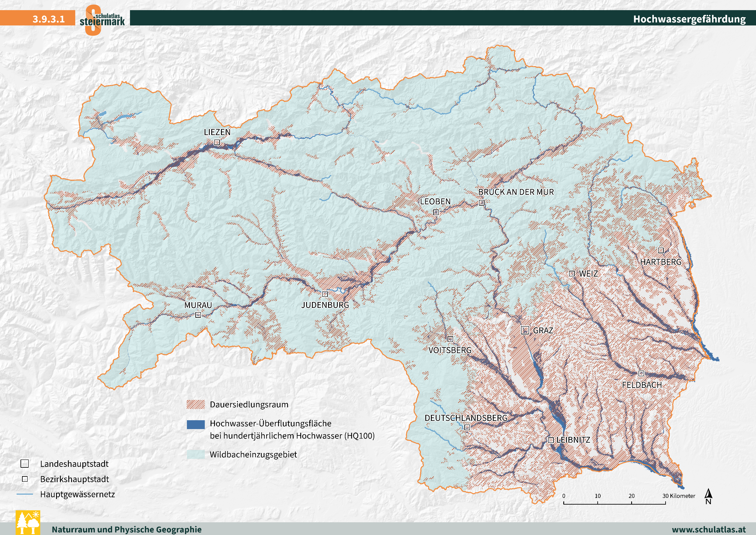Click the Liezen district town marker
Viewport: 756px width, 535px height.
coord(217,142)
